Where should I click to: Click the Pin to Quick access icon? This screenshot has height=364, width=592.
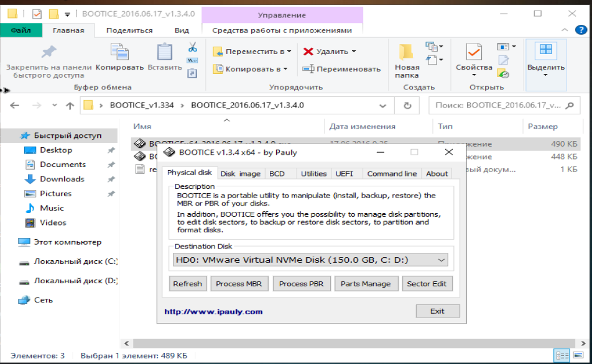tap(49, 52)
